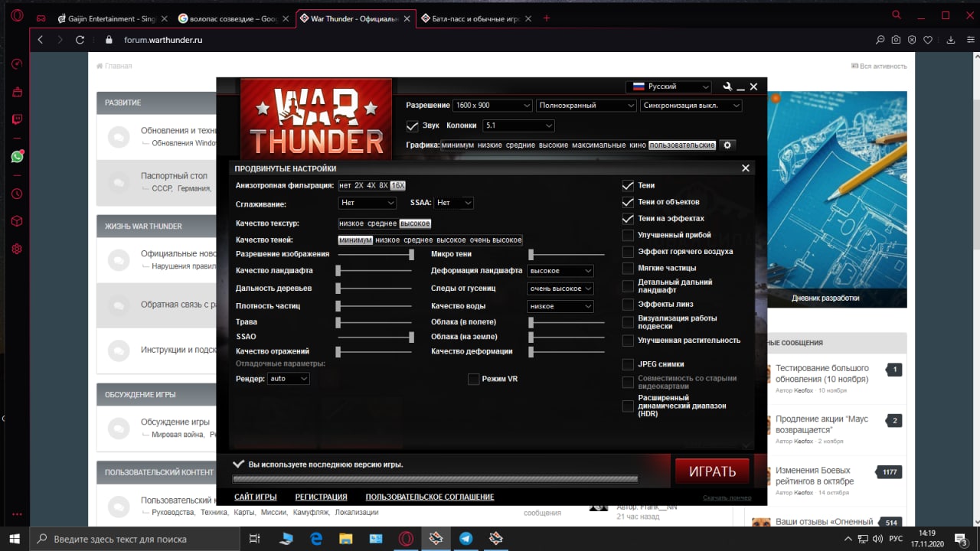Uncheck Тени на эффектах
The image size is (980, 551).
point(628,219)
